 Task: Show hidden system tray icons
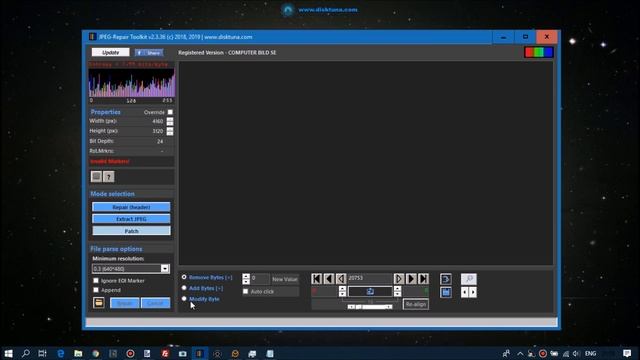coord(520,353)
